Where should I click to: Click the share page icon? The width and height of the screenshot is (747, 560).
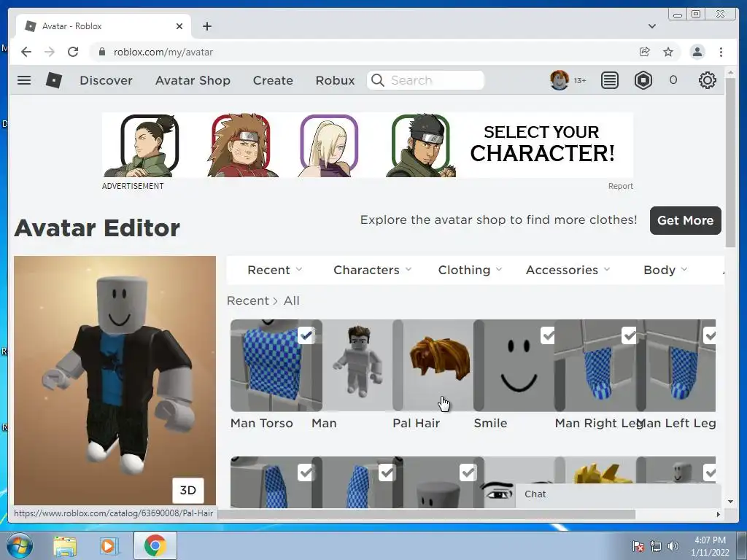644,52
